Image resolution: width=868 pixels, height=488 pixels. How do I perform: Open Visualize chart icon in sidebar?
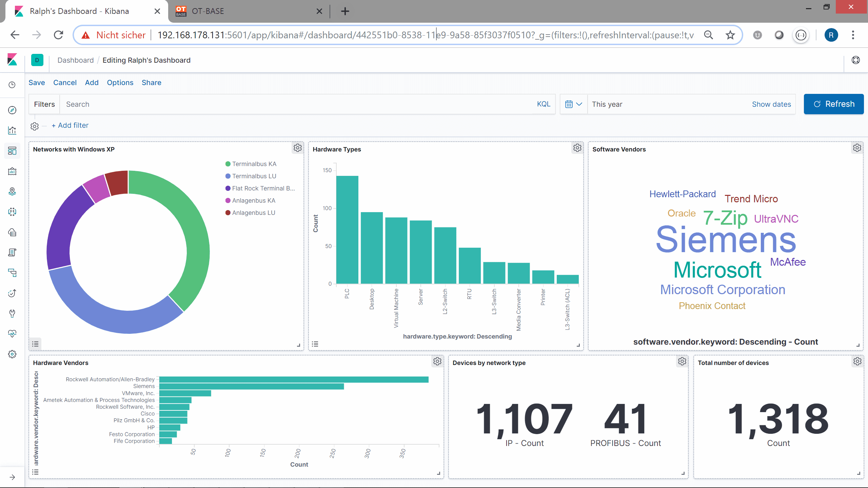[12, 130]
